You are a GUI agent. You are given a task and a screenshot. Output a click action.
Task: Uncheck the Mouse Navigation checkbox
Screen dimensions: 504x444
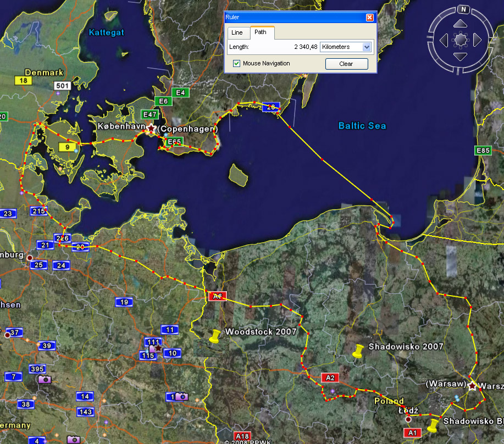point(236,64)
